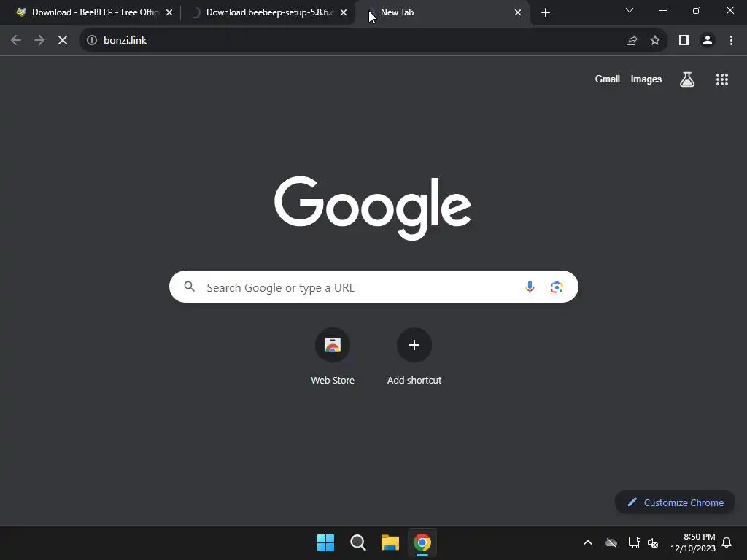Click the Search Google or type a URL box
This screenshot has width=747, height=560.
click(373, 287)
